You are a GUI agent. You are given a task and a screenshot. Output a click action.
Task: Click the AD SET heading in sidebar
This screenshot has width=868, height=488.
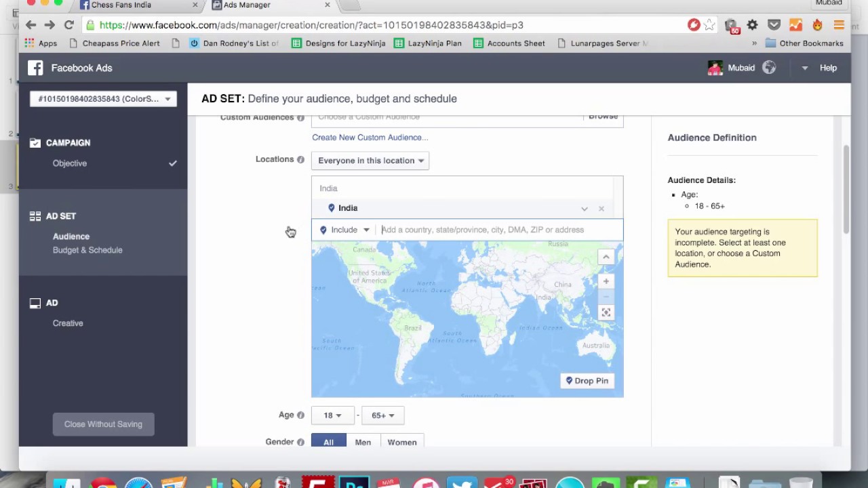pyautogui.click(x=61, y=216)
